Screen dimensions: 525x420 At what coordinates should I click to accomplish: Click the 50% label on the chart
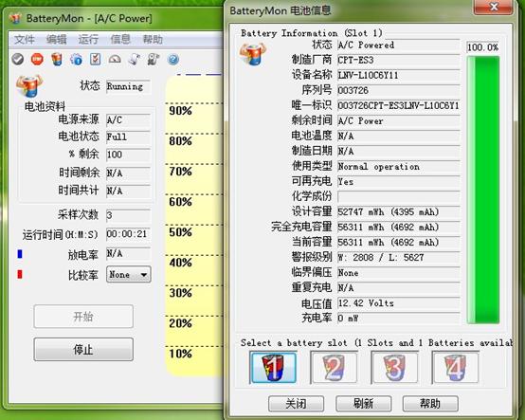click(180, 232)
